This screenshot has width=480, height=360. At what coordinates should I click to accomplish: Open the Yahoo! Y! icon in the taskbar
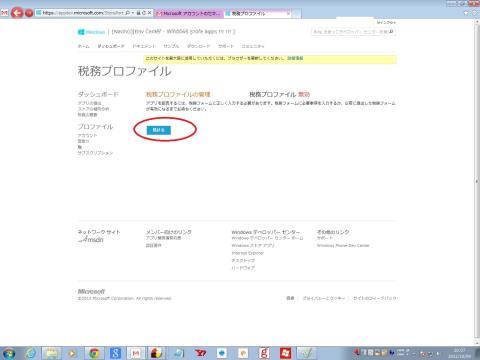200,353
